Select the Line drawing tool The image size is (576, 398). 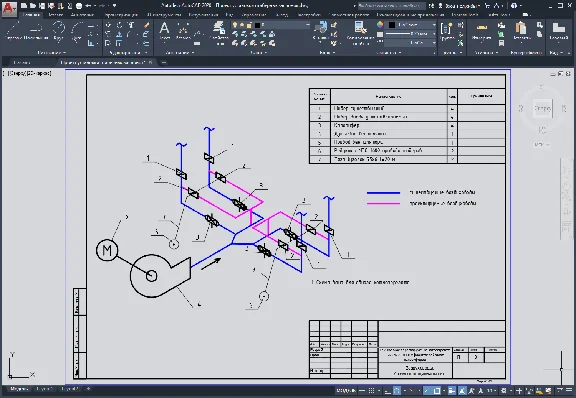coord(13,30)
